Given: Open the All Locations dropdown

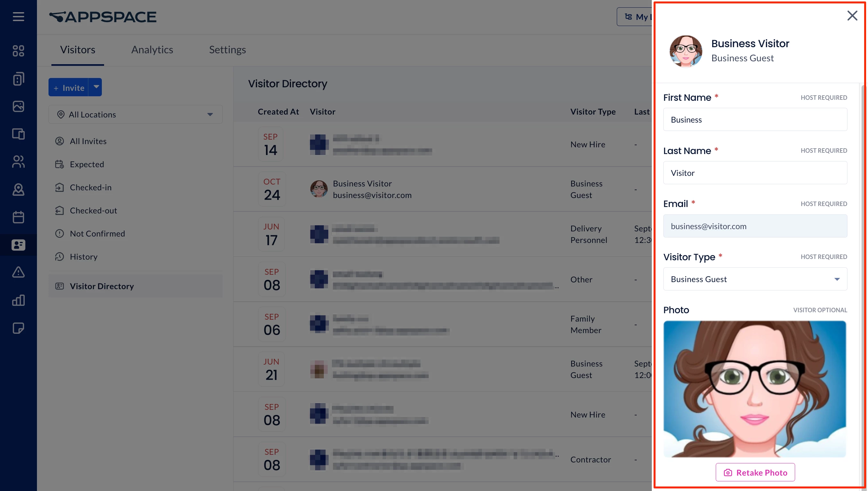Looking at the screenshot, I should (x=135, y=114).
